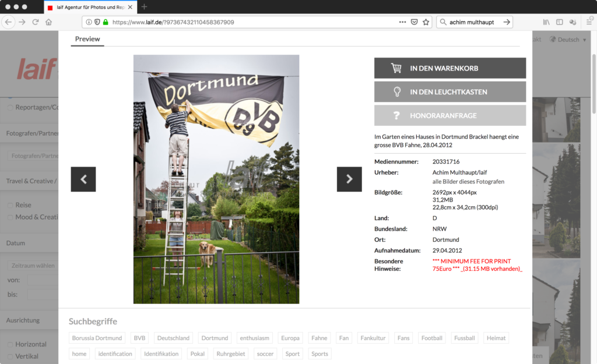Open the browser home page icon
597x364 pixels.
point(49,22)
